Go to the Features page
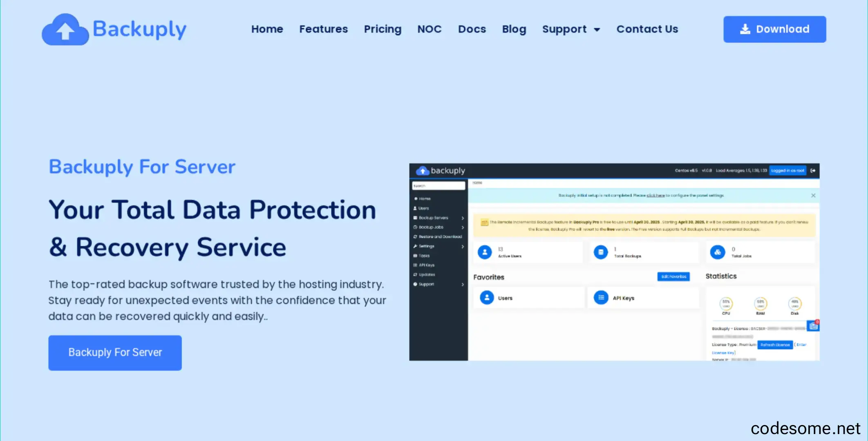 click(x=323, y=29)
